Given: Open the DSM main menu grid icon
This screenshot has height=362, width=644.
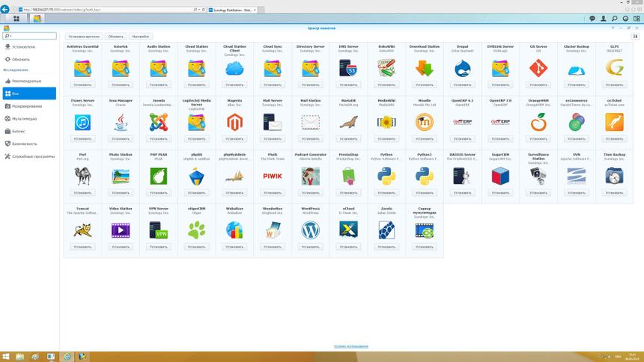Looking at the screenshot, I should click(16, 19).
